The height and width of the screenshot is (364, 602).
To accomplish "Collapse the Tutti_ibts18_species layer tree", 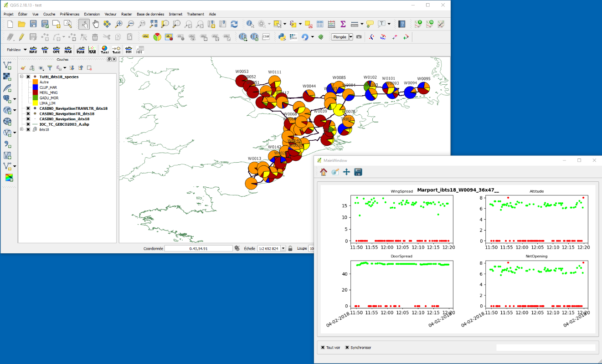I will click(21, 77).
